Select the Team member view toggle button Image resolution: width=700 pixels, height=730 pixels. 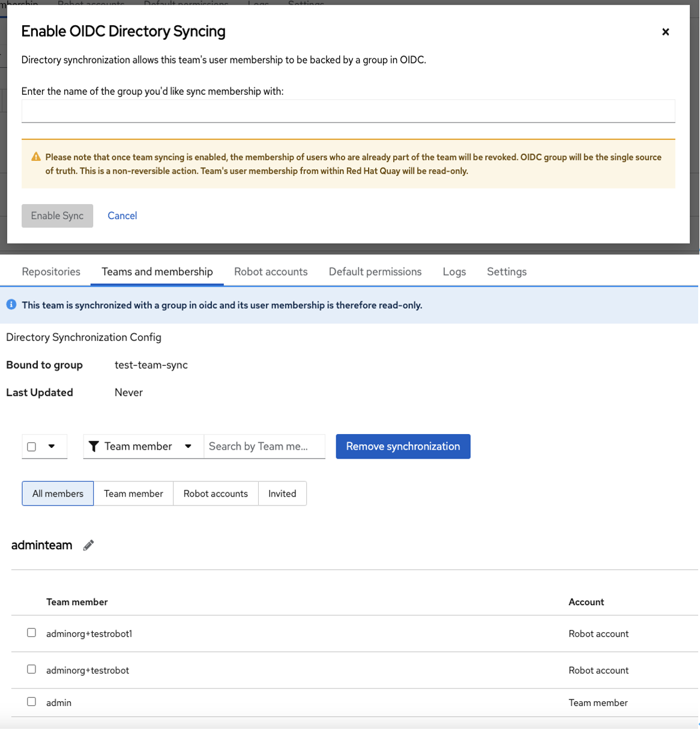tap(133, 493)
